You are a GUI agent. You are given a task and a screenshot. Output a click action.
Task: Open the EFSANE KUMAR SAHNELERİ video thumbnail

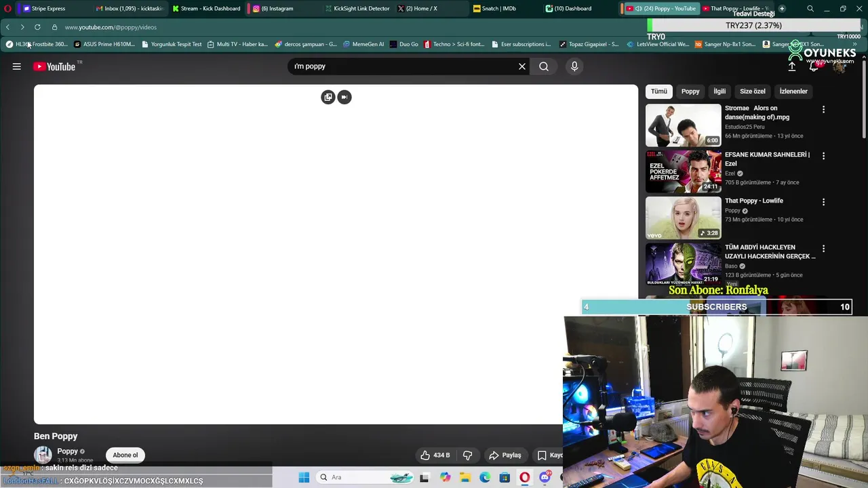[684, 171]
